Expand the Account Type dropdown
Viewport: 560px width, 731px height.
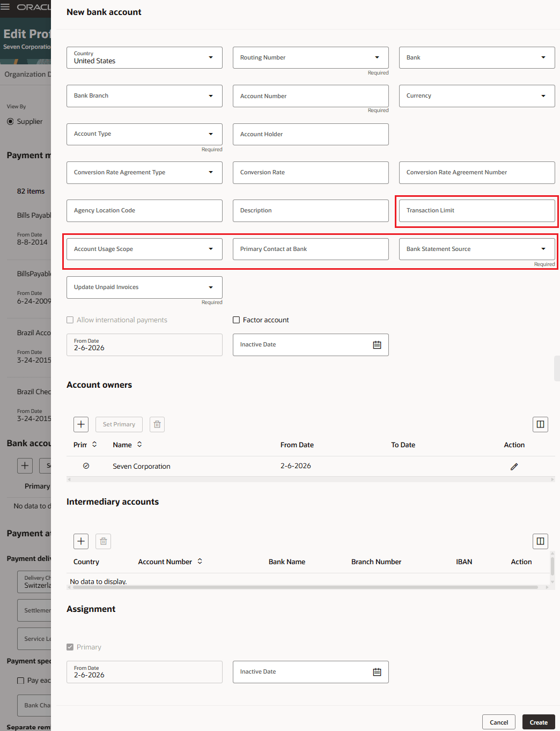[x=211, y=134]
